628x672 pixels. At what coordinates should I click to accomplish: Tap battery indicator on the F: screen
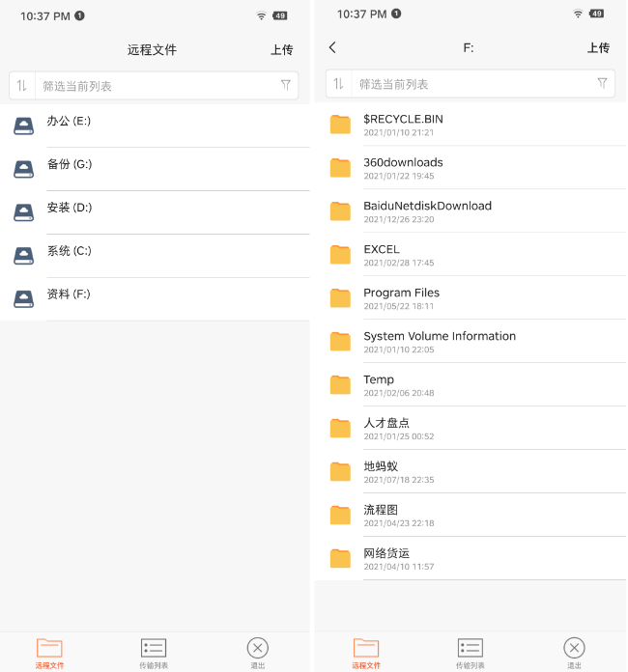(596, 14)
